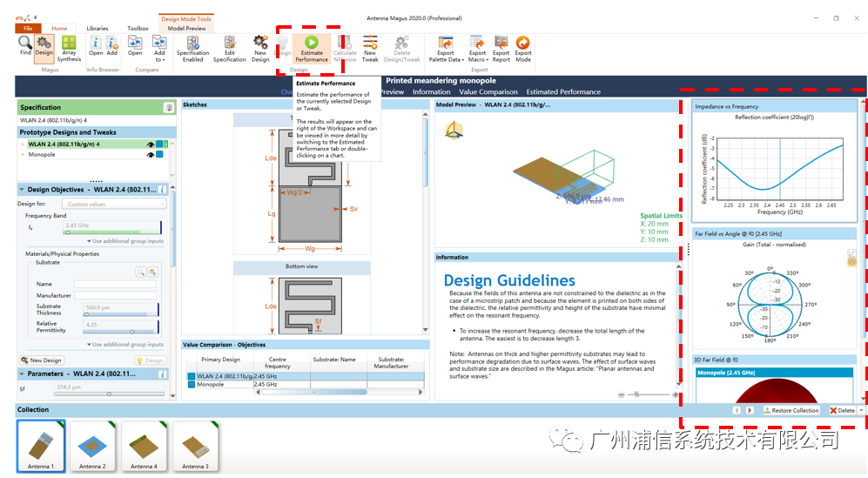Click the substrate library icon beside search
868x478 pixels.
click(152, 272)
